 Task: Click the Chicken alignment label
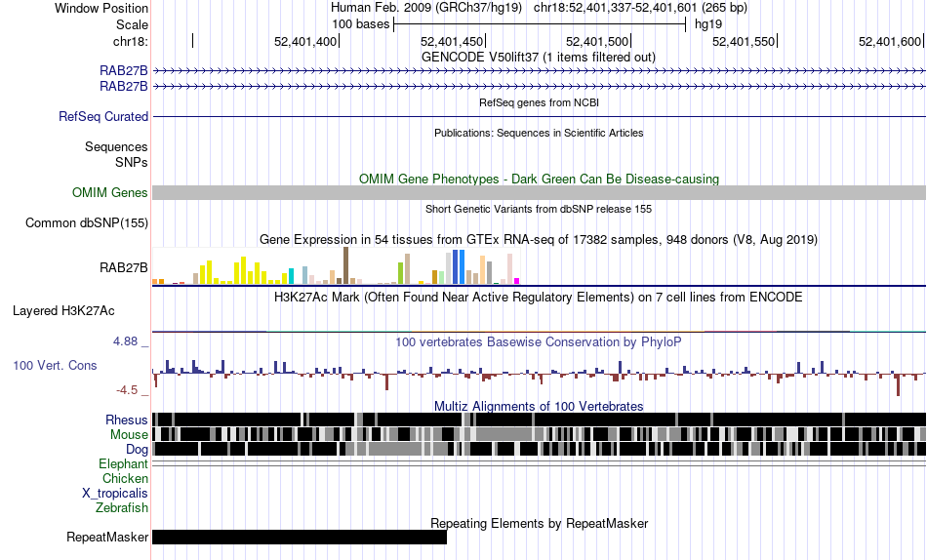[x=125, y=478]
